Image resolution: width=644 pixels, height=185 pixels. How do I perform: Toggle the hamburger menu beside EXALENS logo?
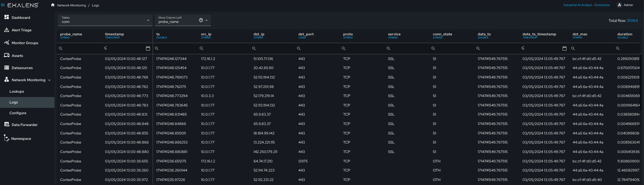(3, 5)
